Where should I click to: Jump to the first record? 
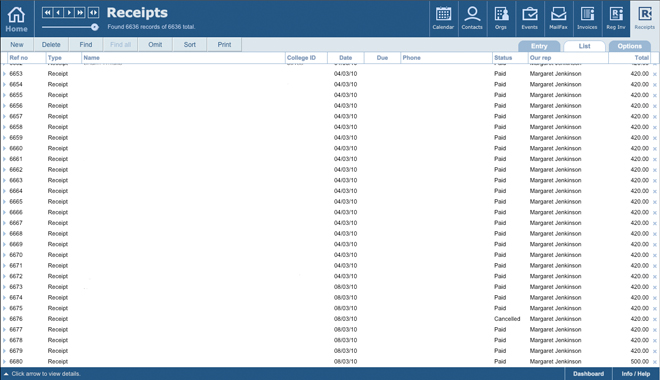pos(47,13)
